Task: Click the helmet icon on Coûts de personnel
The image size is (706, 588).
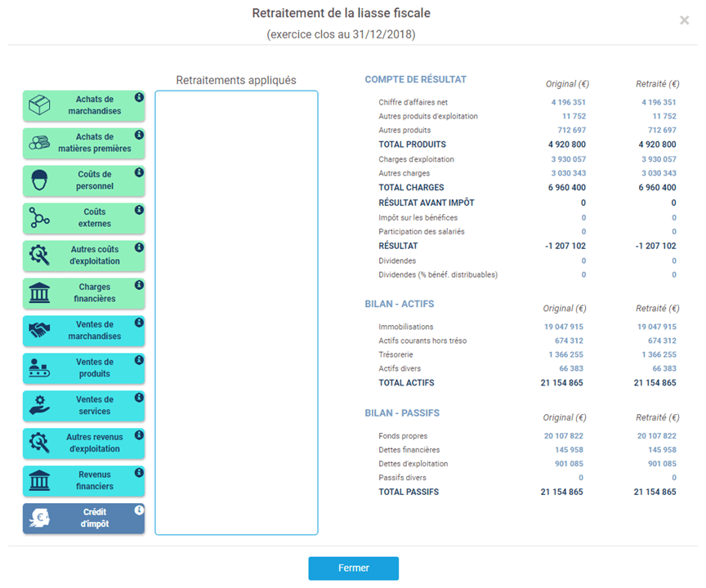Action: [x=39, y=180]
